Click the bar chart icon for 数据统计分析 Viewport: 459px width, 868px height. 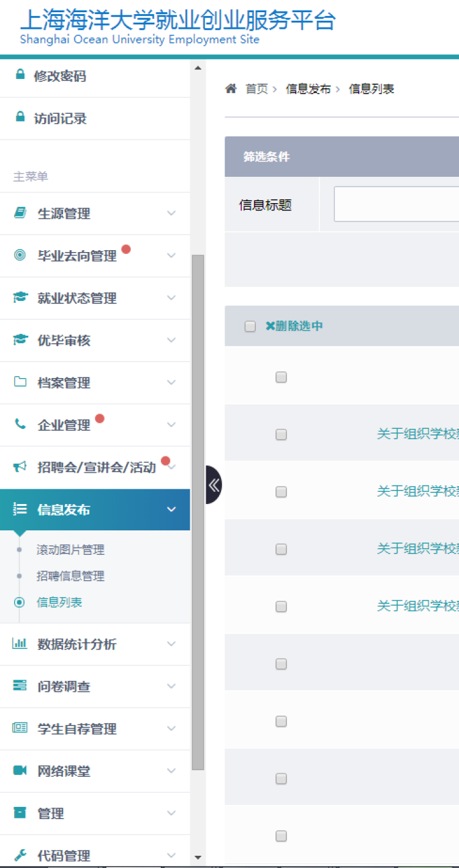tap(20, 644)
